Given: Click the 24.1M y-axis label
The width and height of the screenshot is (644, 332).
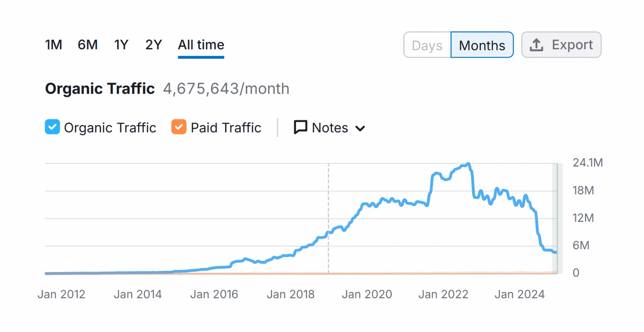Looking at the screenshot, I should pos(588,163).
